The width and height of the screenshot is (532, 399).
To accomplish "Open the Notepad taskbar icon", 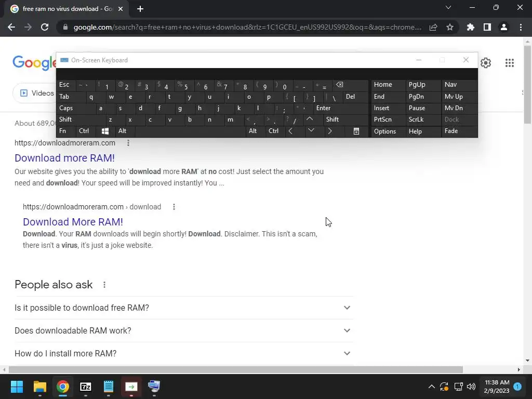I will [108, 387].
